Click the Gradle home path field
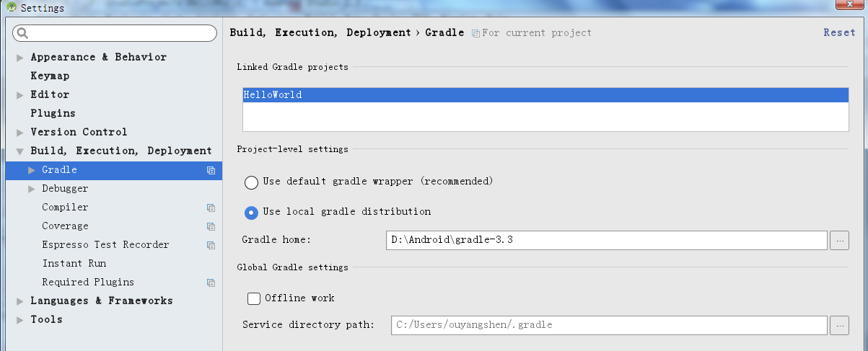Image resolution: width=868 pixels, height=351 pixels. point(607,241)
